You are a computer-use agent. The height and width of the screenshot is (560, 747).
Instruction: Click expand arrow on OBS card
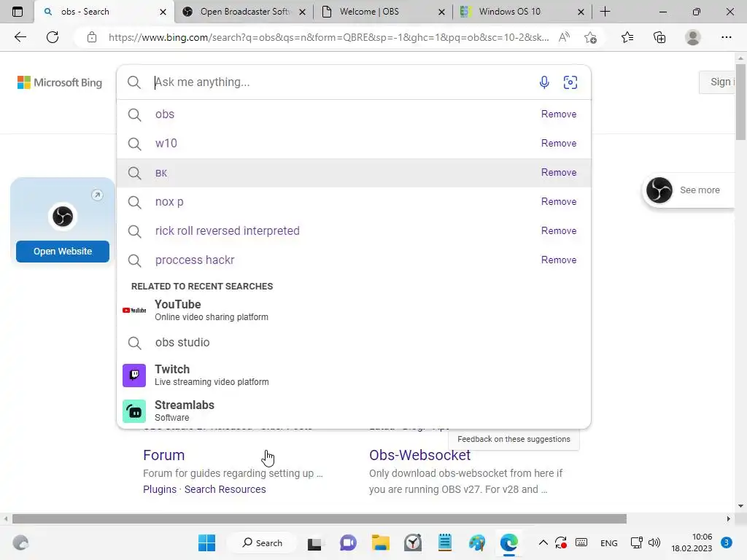(x=97, y=195)
